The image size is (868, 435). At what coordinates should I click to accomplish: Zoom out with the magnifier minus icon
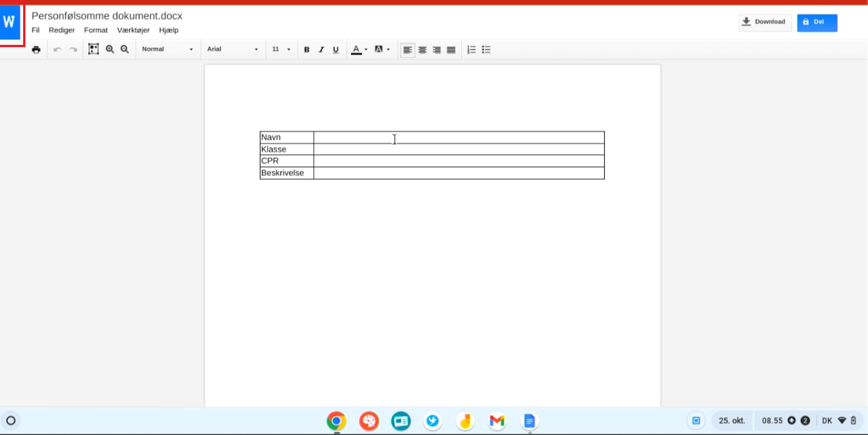click(125, 49)
